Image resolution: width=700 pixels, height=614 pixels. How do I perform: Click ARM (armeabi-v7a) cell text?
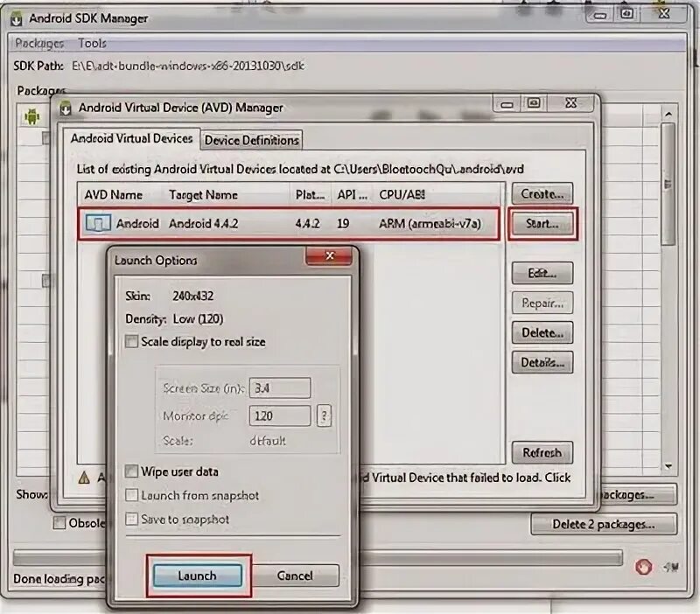[430, 223]
